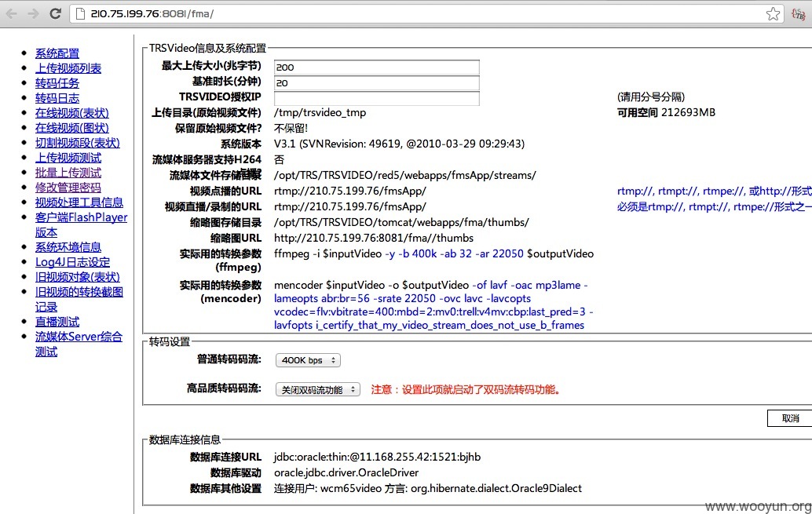Open the 高品质转码码流 dropdown

point(317,390)
